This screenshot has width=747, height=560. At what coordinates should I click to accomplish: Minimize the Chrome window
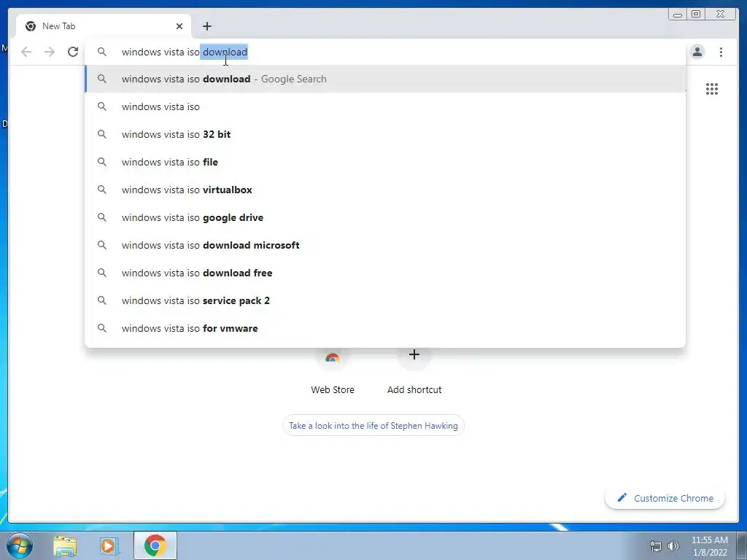pos(678,15)
